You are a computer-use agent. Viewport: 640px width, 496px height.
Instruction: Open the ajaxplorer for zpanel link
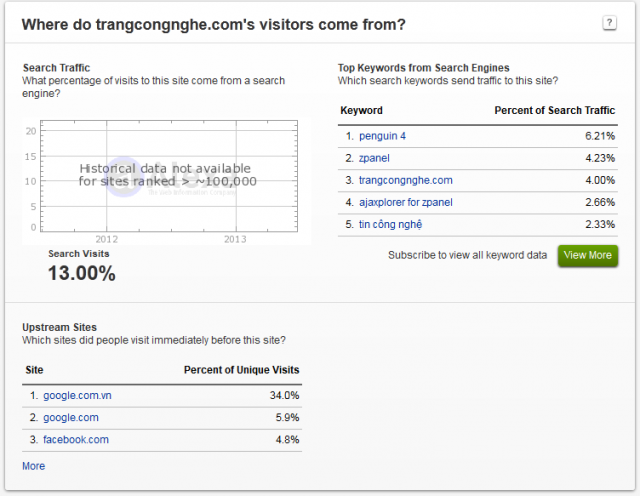408,202
